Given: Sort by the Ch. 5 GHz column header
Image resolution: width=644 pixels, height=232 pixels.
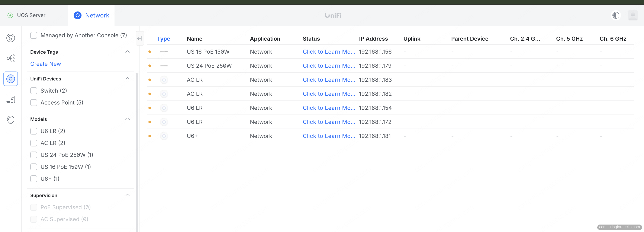Looking at the screenshot, I should [569, 39].
